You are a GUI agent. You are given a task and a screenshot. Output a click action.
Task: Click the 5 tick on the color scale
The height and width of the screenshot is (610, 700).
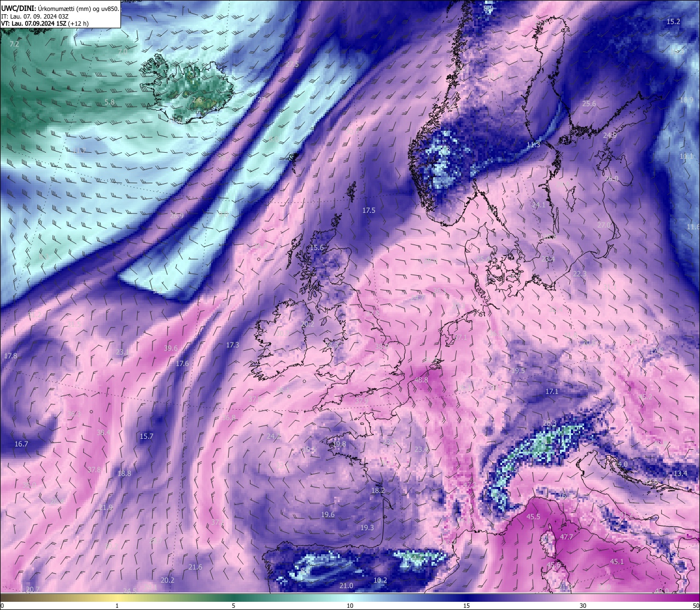point(234,606)
